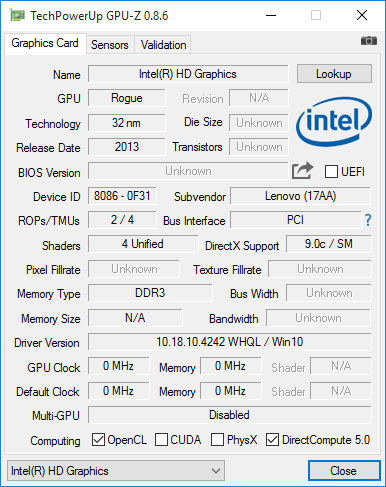Click the GPU-Z title bar app icon

pos(17,15)
